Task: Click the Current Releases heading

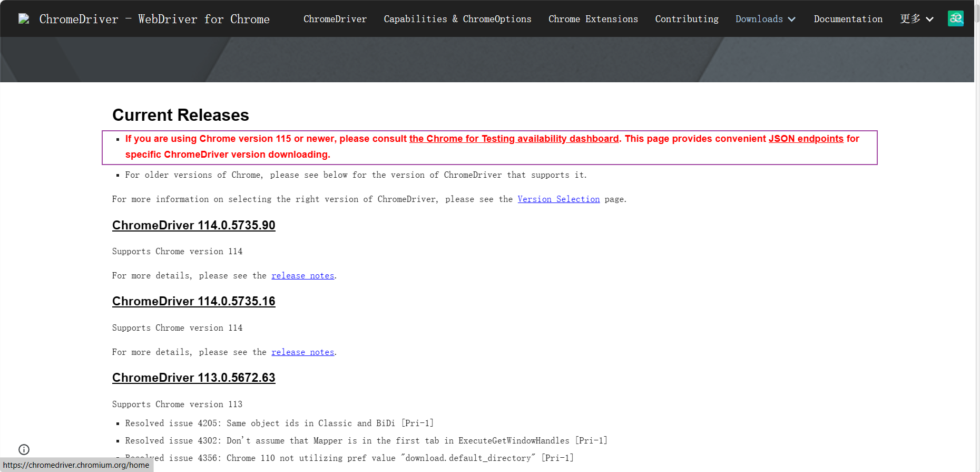Action: point(180,115)
